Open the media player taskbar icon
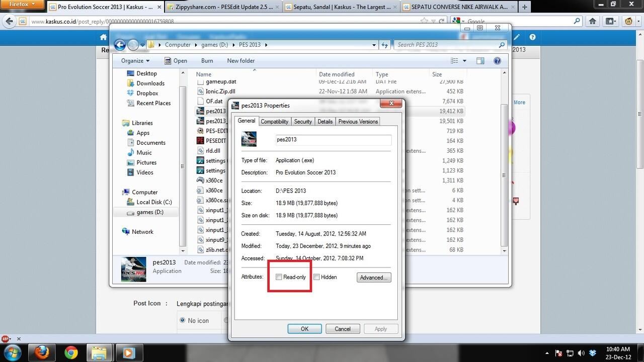The width and height of the screenshot is (644, 362). pos(129,353)
